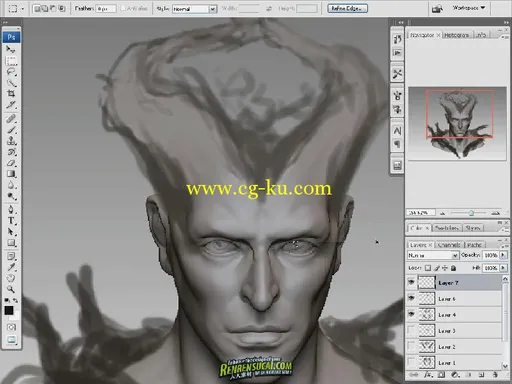Select the Hand tool
Screen dimensions: 512x384
click(11, 278)
